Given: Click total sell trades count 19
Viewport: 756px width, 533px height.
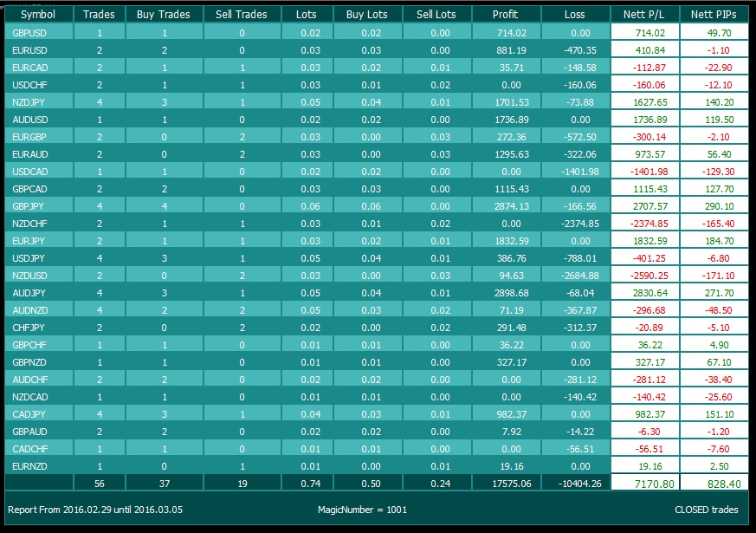Looking at the screenshot, I should tap(242, 484).
